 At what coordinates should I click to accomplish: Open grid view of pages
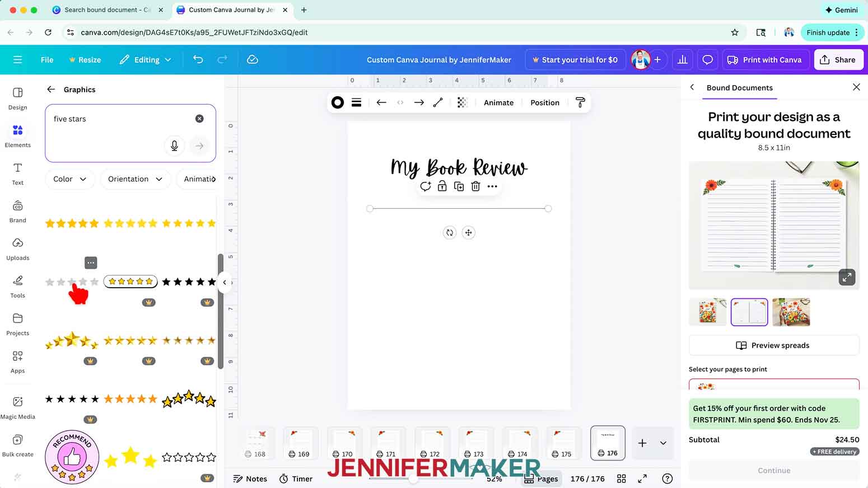(621, 478)
